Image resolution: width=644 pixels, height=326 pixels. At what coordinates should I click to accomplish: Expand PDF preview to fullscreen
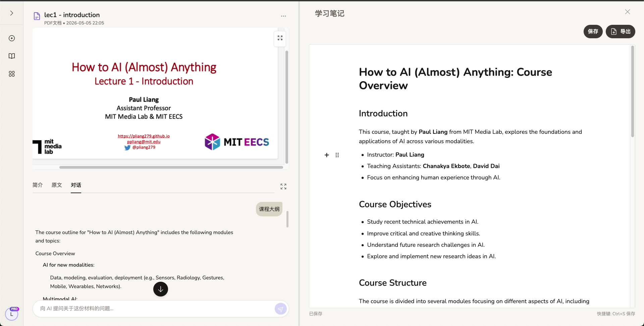click(280, 38)
